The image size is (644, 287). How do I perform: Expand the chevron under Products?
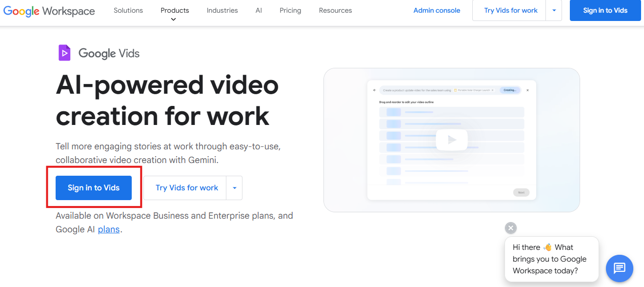coord(173,20)
